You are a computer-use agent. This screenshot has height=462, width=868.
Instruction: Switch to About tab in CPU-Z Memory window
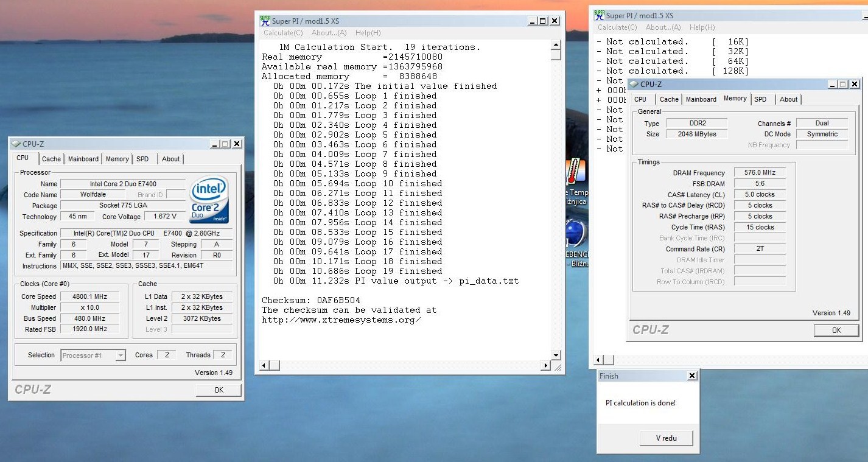(x=788, y=99)
